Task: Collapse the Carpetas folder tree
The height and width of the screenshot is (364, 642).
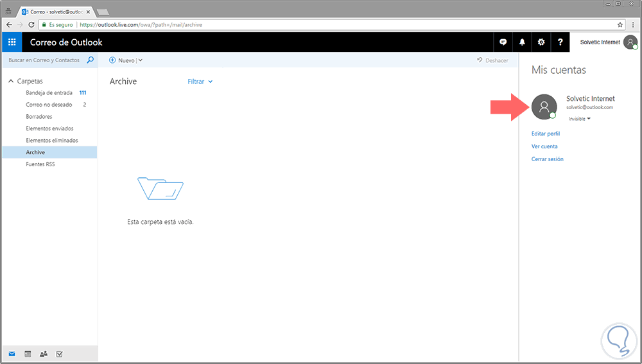Action: point(11,81)
